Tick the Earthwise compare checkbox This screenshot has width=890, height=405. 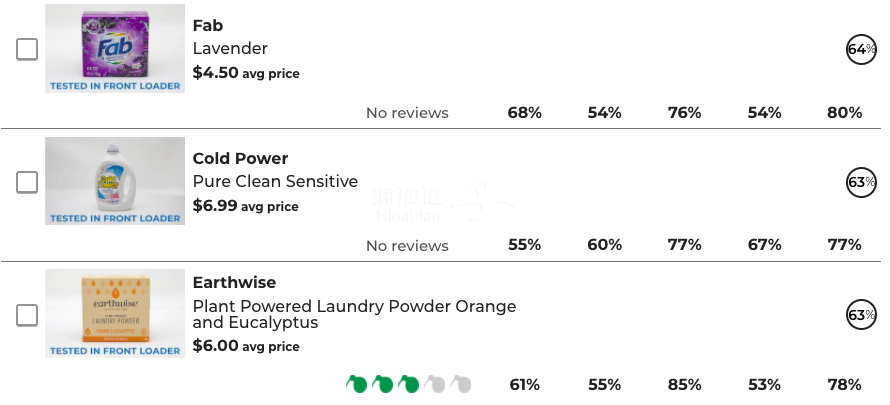pos(27,315)
